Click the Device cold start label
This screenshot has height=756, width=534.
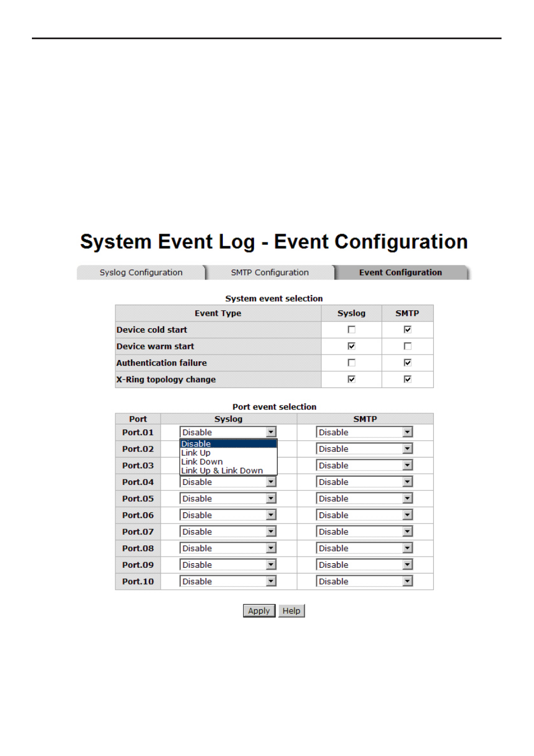point(152,330)
